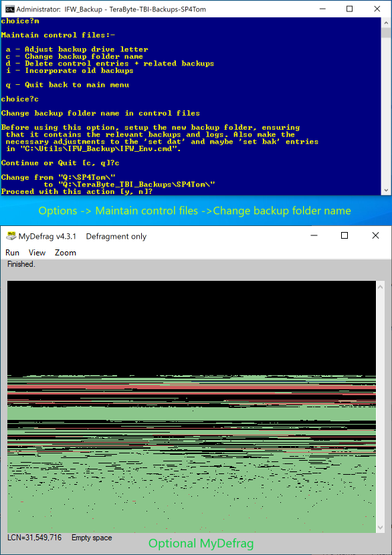The width and height of the screenshot is (392, 555).
Task: Click the 'Finished.' status text in MyDefrag
Action: pyautogui.click(x=21, y=264)
